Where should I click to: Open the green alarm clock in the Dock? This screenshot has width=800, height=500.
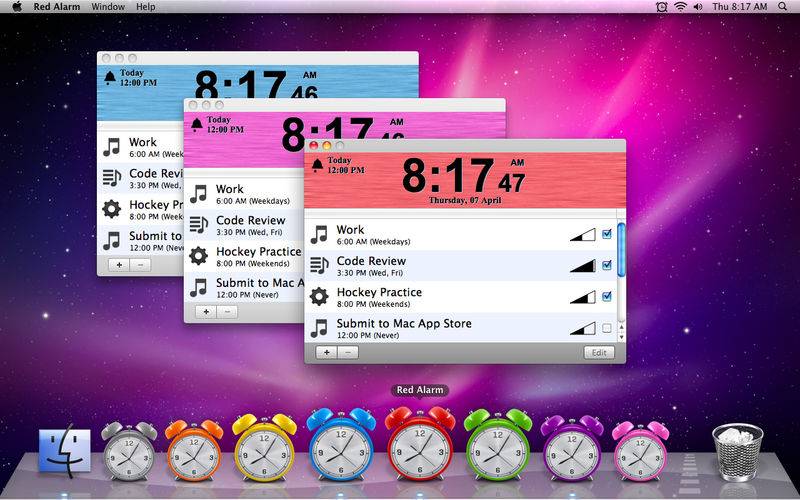pyautogui.click(x=497, y=445)
